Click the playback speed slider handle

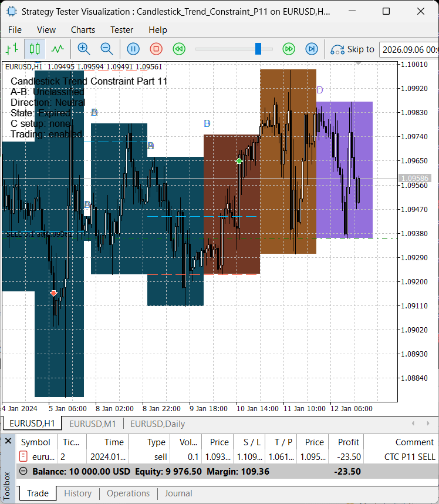coord(258,49)
